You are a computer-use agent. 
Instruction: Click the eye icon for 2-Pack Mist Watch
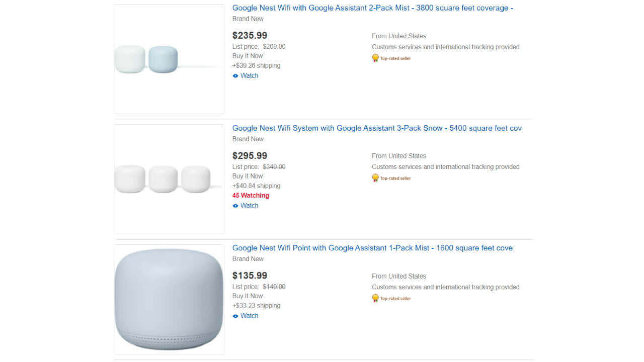pos(235,76)
